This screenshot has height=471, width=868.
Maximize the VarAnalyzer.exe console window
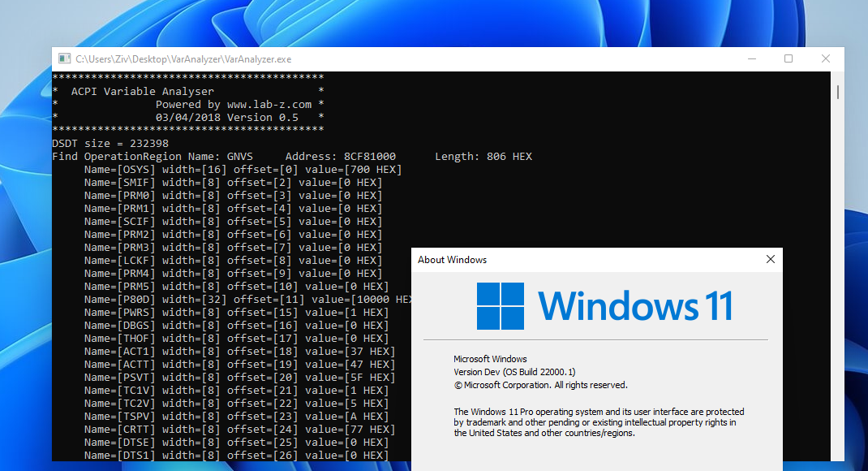(x=789, y=58)
